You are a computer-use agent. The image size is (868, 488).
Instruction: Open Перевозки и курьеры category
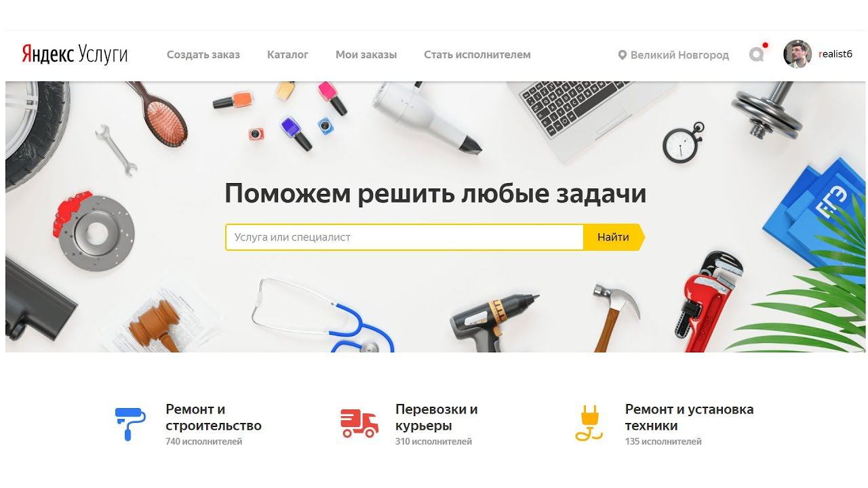click(x=437, y=418)
